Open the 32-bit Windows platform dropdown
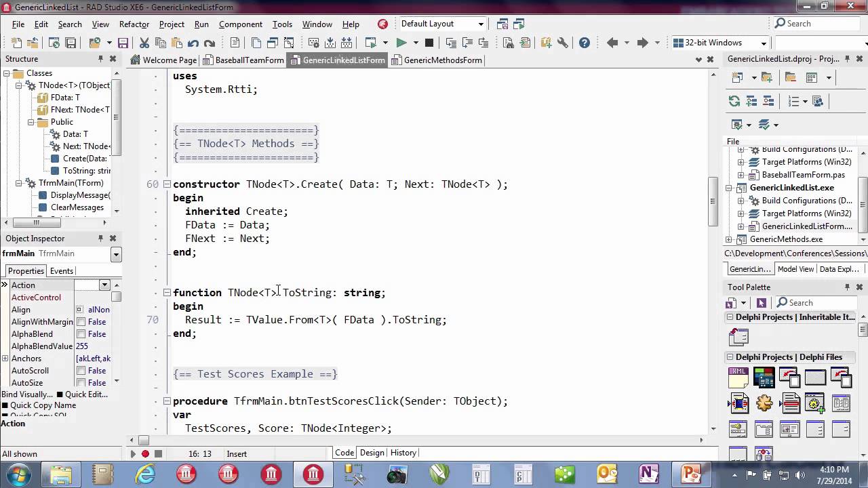This screenshot has height=488, width=868. coord(764,43)
